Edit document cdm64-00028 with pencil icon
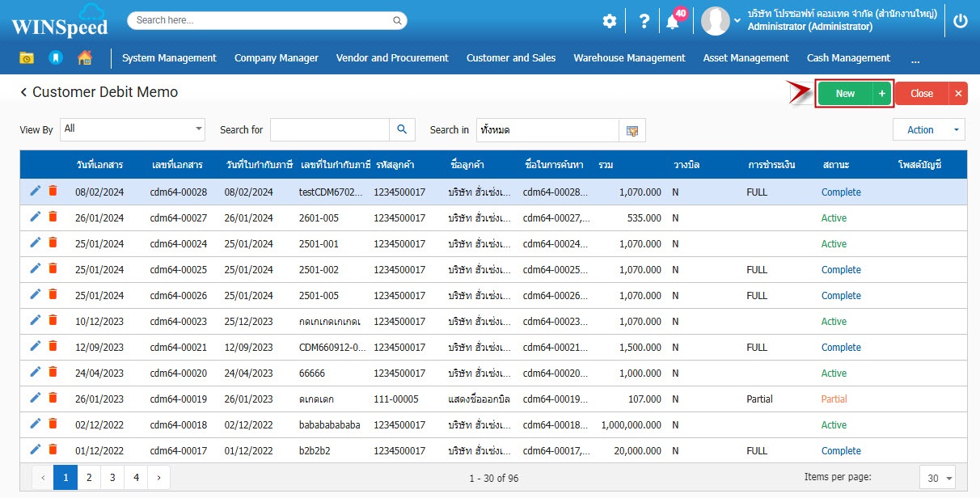 [35, 191]
